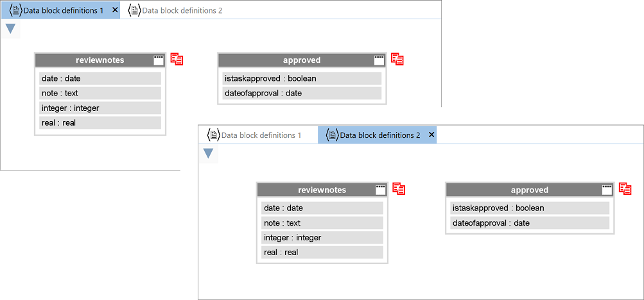This screenshot has height=300, width=644.
Task: Click the red copy icon beside approved in the window with tab 2 active
Action: point(625,188)
